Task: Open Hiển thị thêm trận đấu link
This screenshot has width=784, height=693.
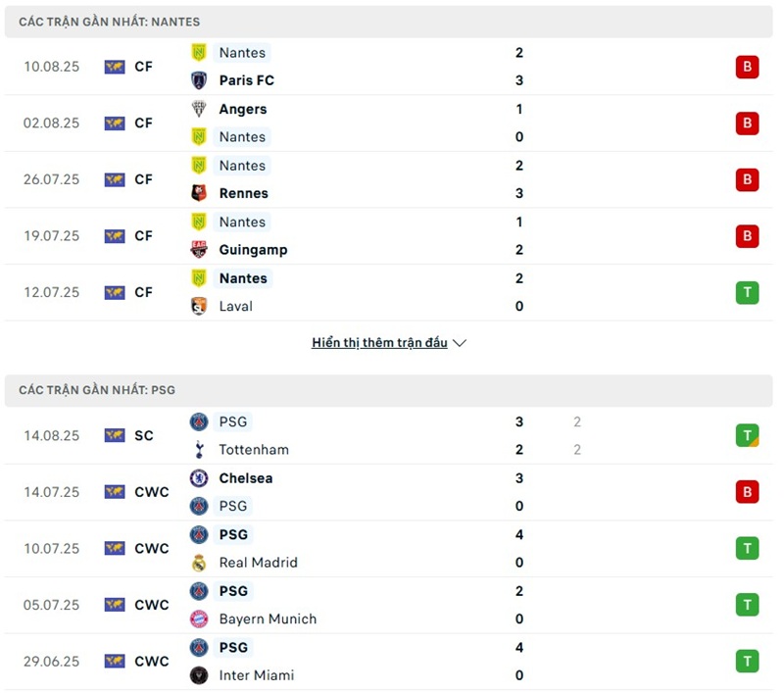Action: tap(379, 343)
